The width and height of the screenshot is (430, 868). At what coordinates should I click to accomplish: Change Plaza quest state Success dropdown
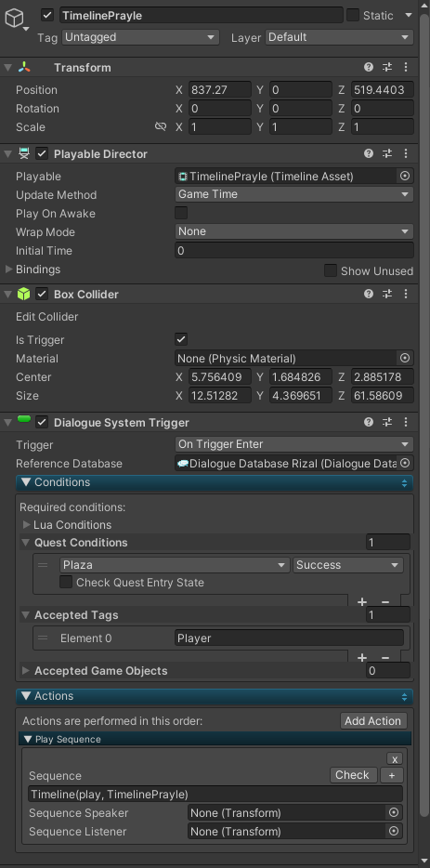coord(347,565)
